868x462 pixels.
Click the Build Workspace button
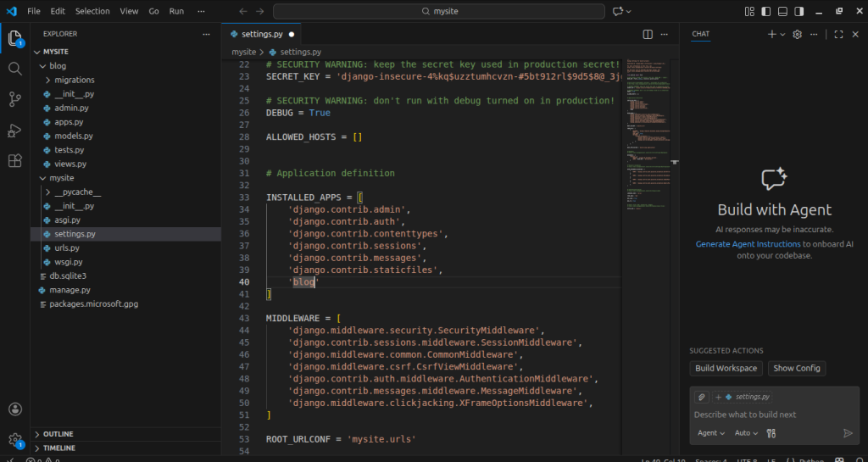(x=726, y=369)
